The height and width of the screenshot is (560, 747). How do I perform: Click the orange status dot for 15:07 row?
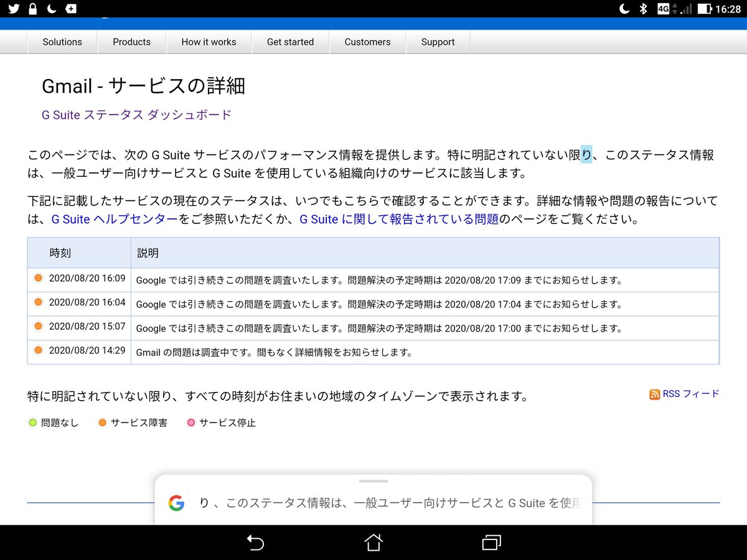pyautogui.click(x=38, y=325)
